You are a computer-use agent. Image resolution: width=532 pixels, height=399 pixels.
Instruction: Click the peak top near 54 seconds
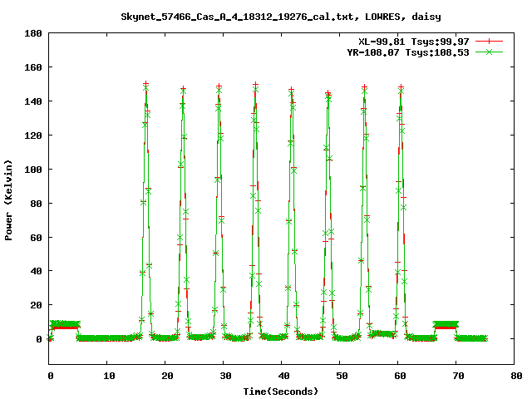364,88
